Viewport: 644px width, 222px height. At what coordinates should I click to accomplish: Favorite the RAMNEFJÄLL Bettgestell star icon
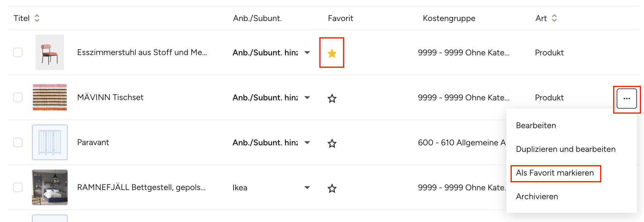[x=332, y=188]
